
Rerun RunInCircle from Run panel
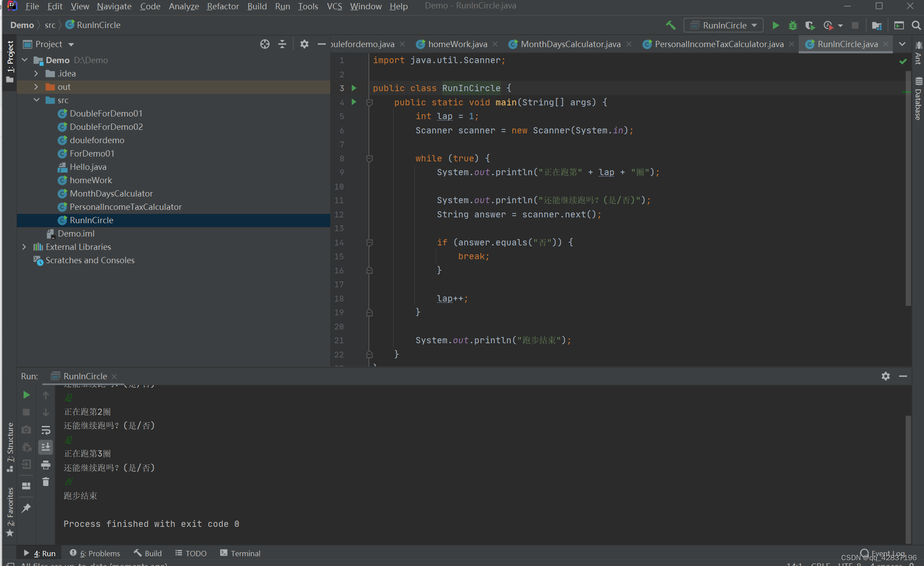(x=26, y=395)
